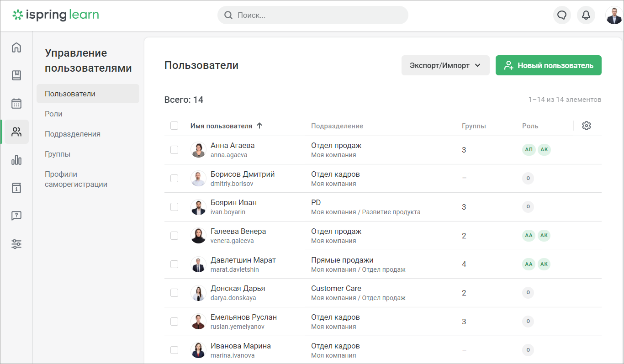Click the Группы column header

pos(474,126)
